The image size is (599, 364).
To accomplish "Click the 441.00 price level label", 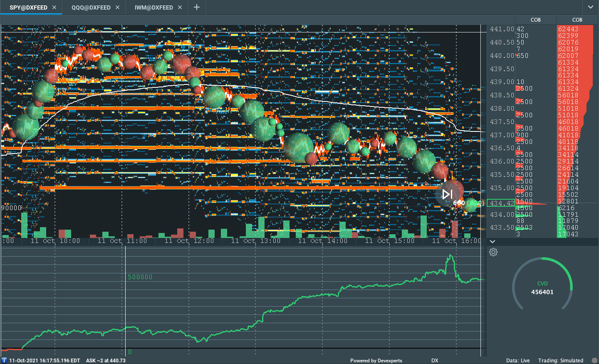I will (x=502, y=29).
